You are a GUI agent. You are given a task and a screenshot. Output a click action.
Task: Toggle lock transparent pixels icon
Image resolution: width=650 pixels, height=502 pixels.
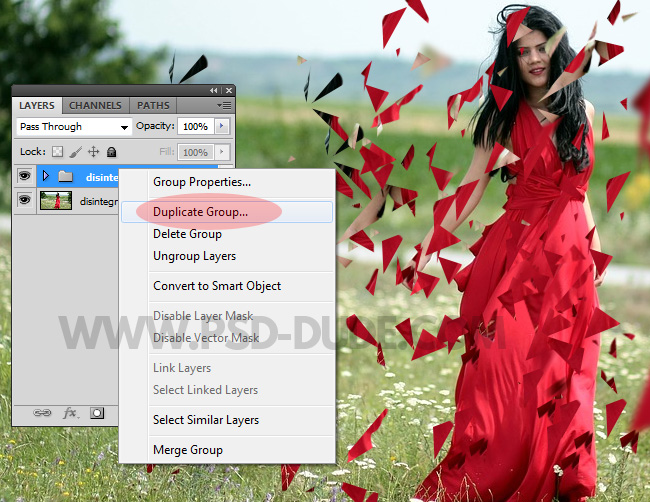point(58,152)
